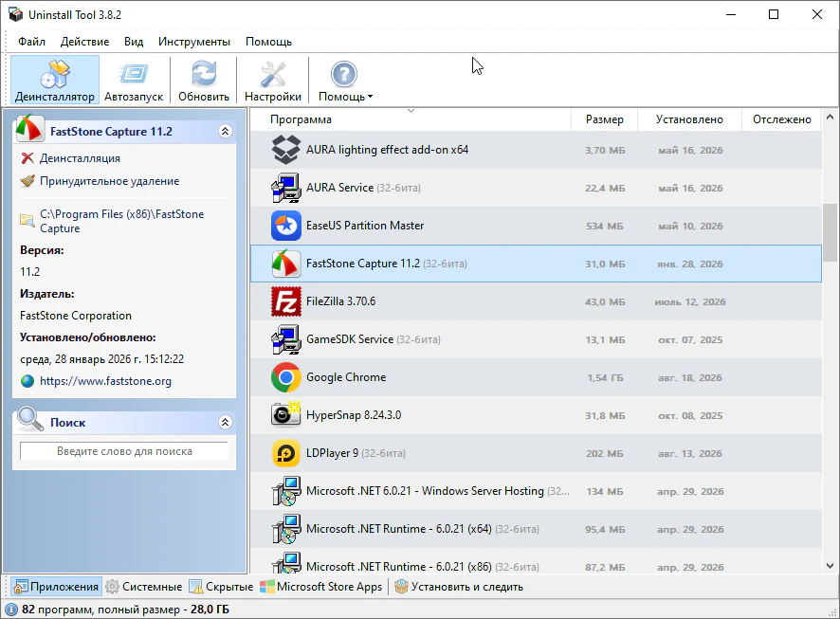Open the Действие menu

(84, 42)
